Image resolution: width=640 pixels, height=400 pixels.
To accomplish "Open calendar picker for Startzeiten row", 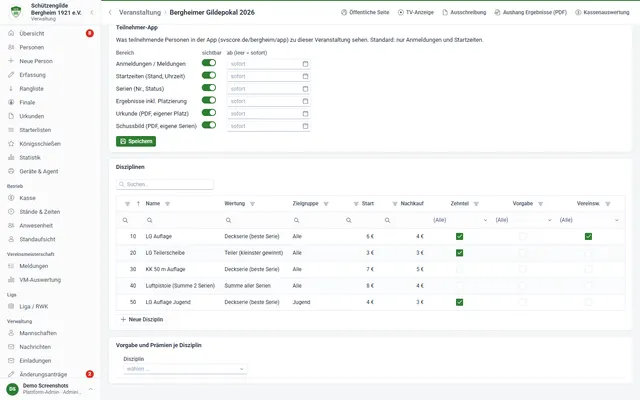I will click(x=305, y=76).
